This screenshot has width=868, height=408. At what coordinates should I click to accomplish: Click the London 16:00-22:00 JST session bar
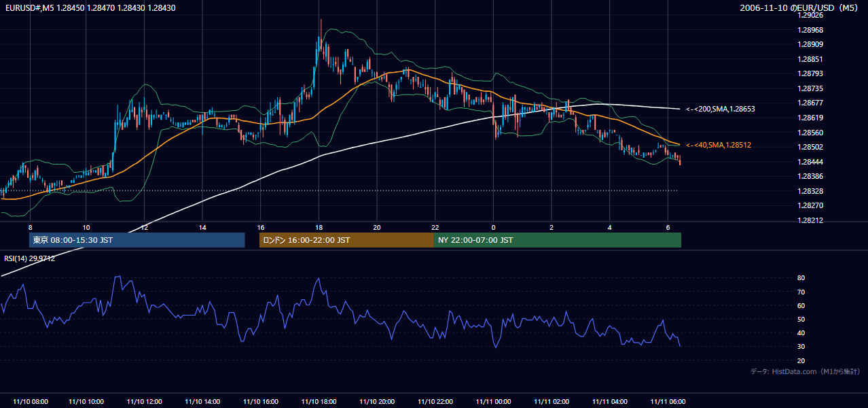pos(346,240)
